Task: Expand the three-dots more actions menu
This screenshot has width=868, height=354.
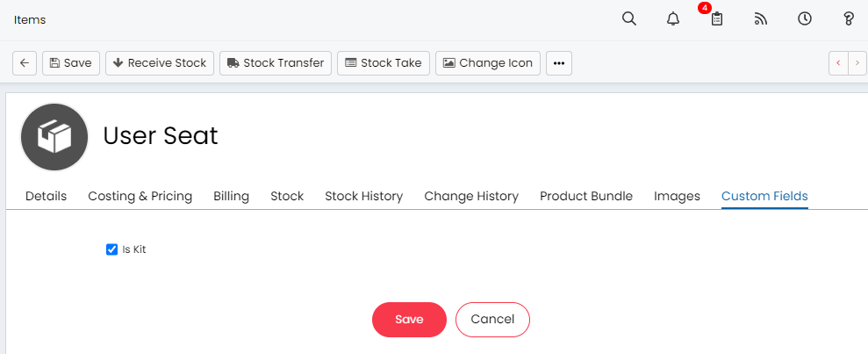Action: (x=558, y=63)
